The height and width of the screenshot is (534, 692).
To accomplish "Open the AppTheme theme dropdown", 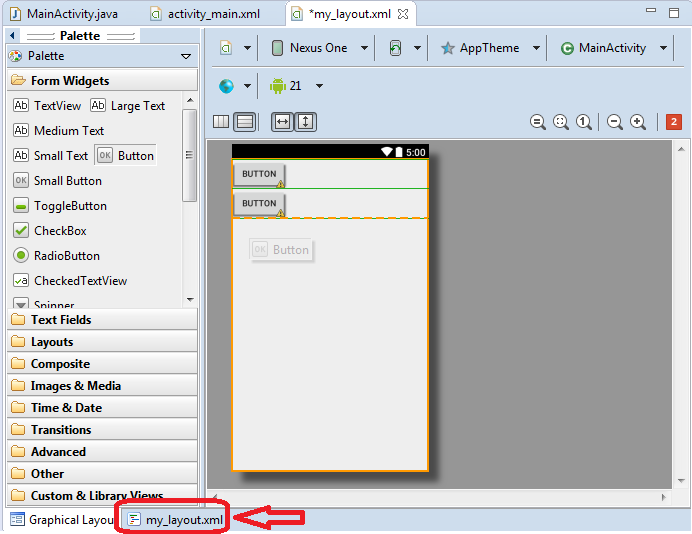I will [x=490, y=48].
